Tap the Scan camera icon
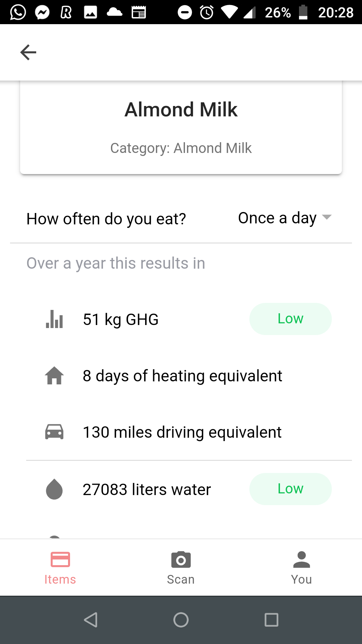 coord(181,560)
